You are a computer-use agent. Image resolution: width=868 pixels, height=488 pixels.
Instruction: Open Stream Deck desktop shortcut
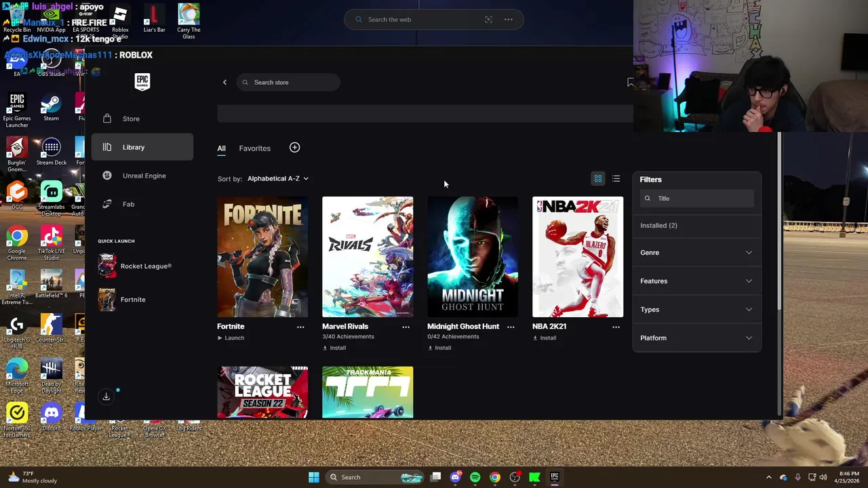click(x=51, y=152)
